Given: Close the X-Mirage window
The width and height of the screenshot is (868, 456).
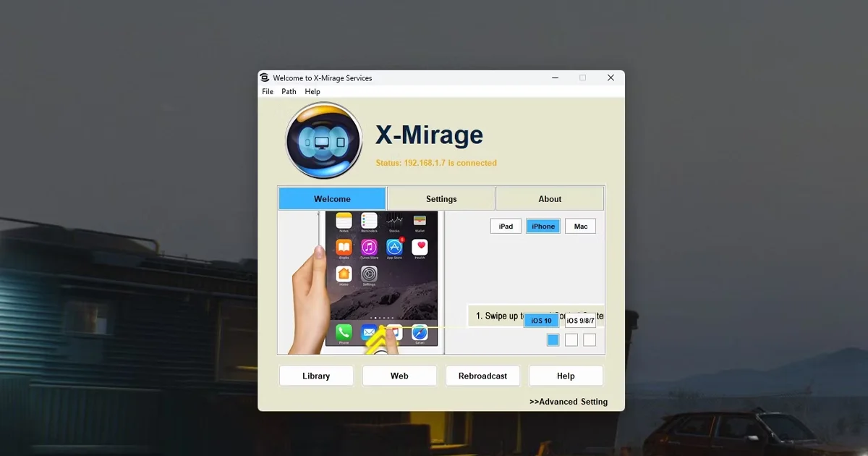Looking at the screenshot, I should coord(610,78).
